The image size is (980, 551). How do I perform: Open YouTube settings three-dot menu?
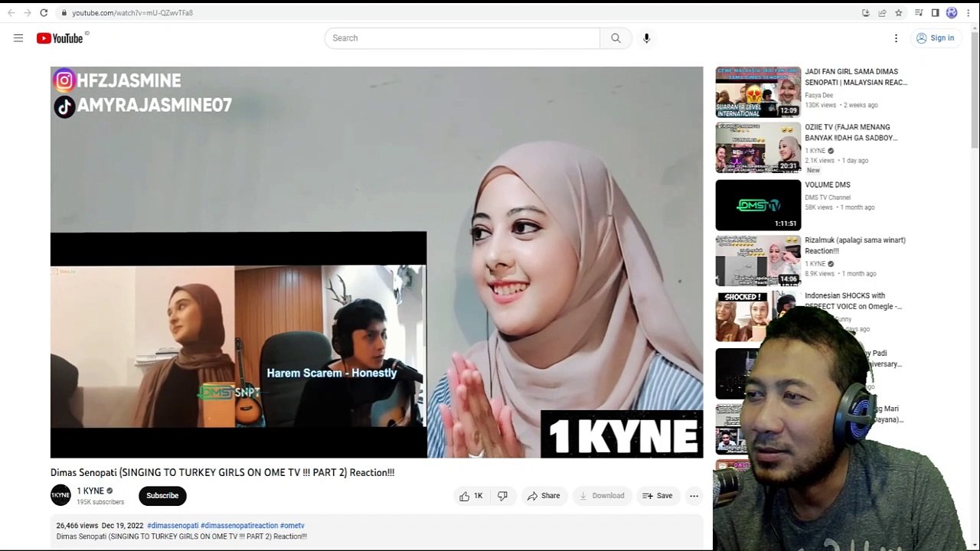[x=896, y=38]
